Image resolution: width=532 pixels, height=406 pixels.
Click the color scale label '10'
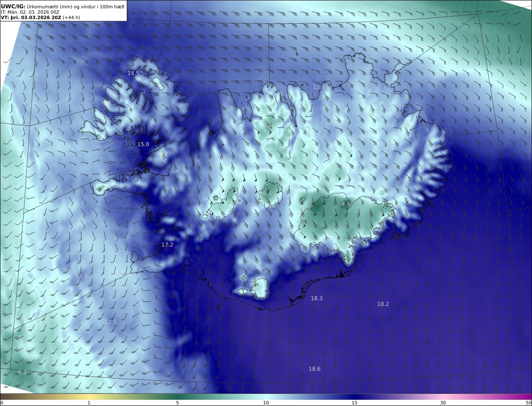pyautogui.click(x=266, y=403)
